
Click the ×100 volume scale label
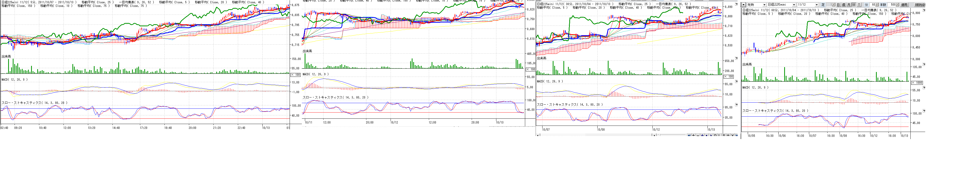295,75
